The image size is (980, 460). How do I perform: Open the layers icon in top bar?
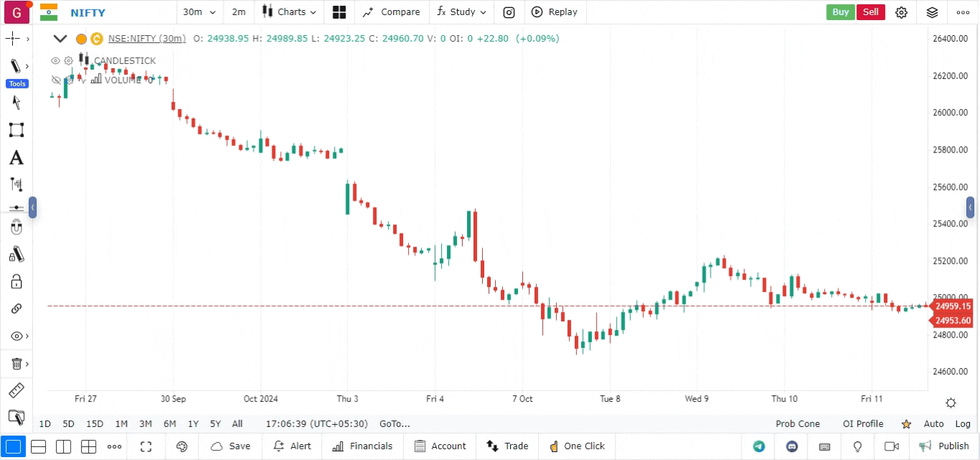(x=932, y=12)
